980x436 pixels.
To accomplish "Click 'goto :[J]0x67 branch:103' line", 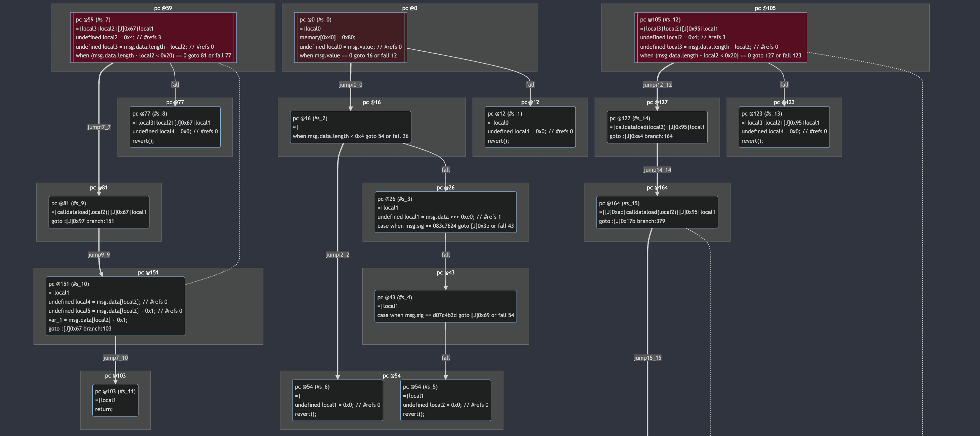I will point(80,329).
